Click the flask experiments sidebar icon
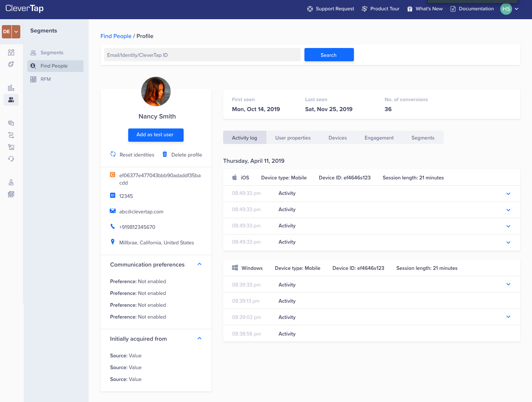 pyautogui.click(x=11, y=182)
